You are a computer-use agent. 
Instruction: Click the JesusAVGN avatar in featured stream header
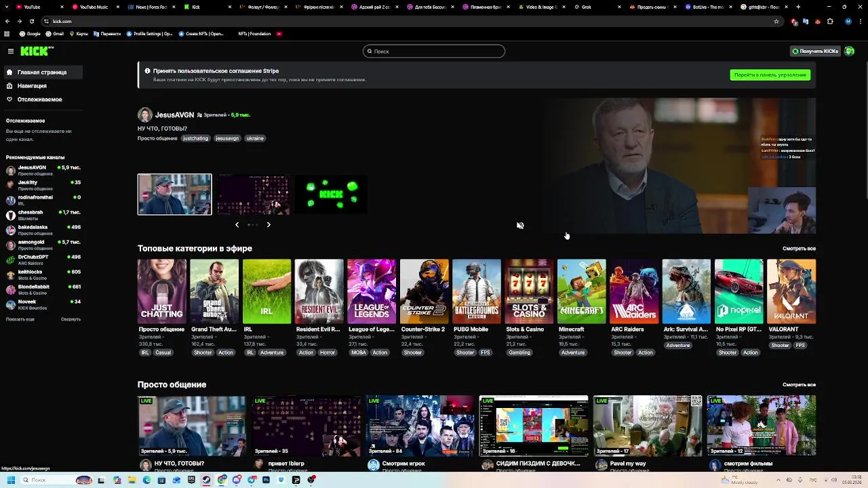144,115
